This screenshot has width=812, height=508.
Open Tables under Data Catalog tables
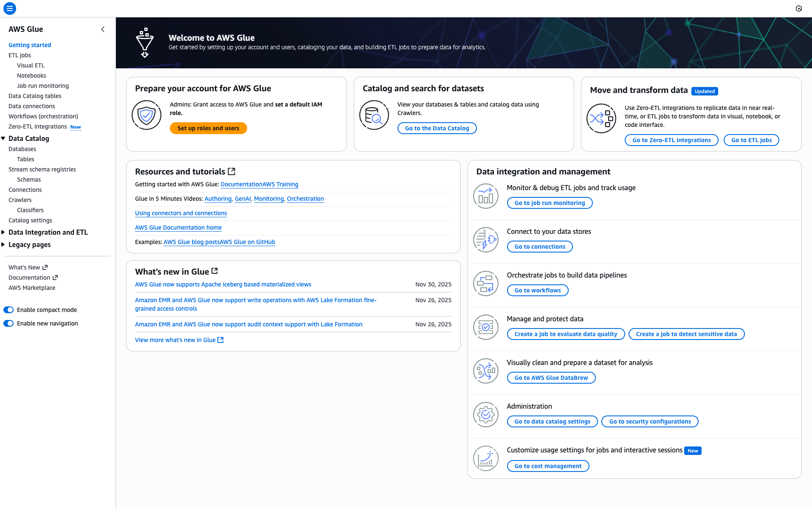[x=25, y=159]
